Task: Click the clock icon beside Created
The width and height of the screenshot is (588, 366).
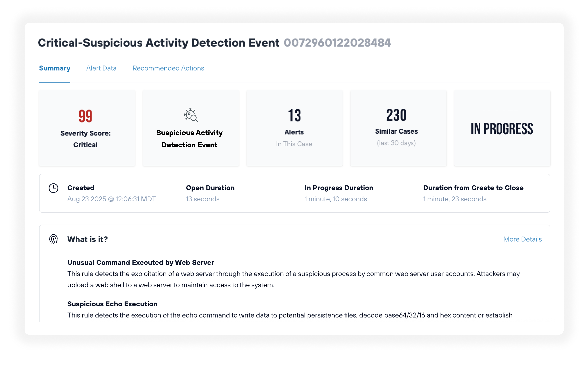Action: [53, 188]
